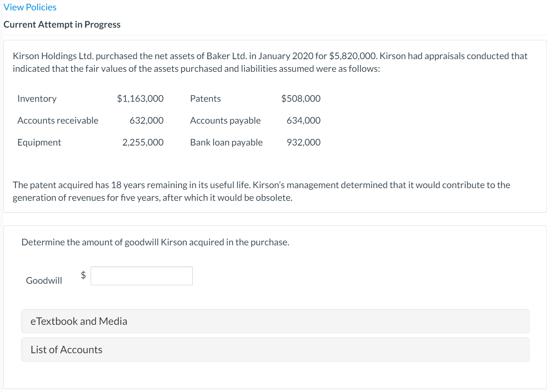Select the Equipment label
Screen dimensions: 547x392
pyautogui.click(x=39, y=142)
